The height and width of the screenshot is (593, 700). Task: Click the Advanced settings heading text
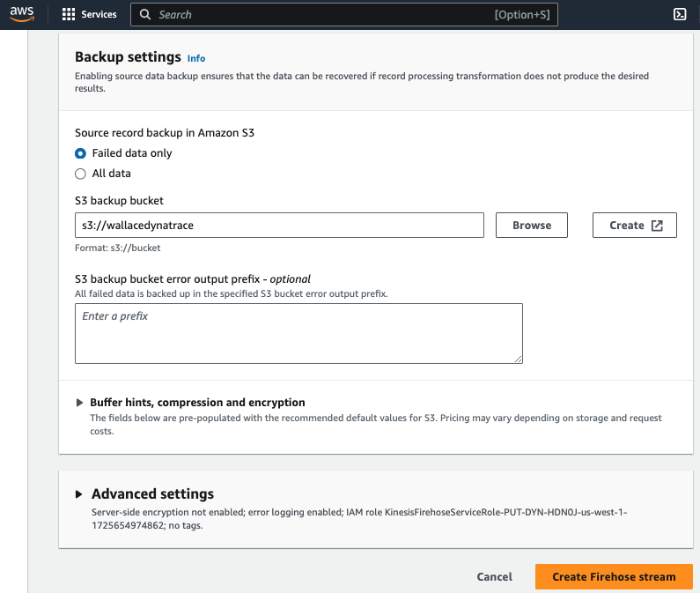(152, 493)
